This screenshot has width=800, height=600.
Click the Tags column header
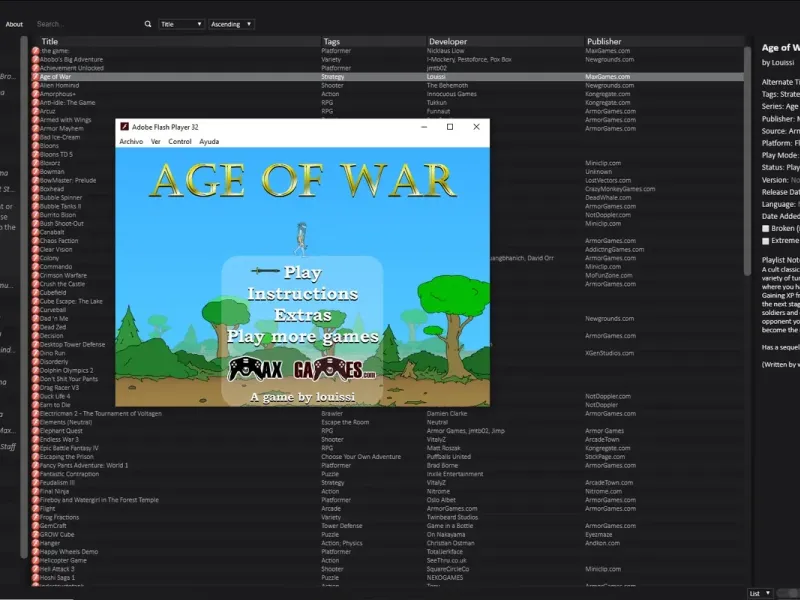373,41
